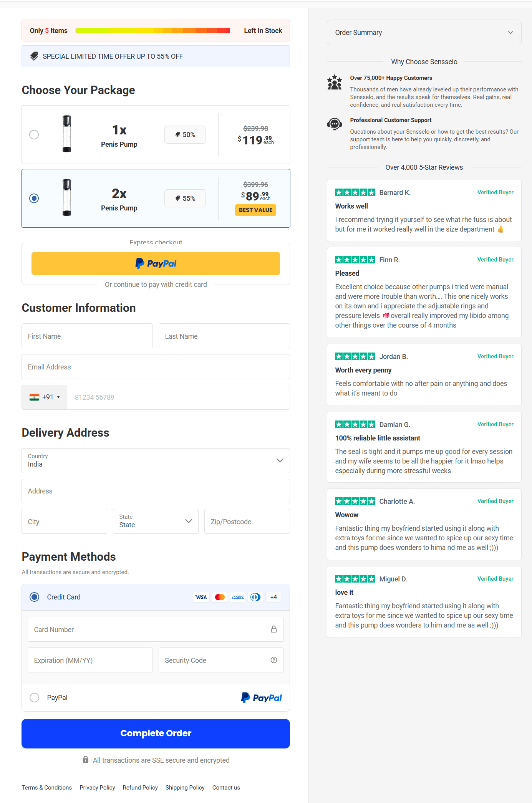Screen dimensions: 532x803
Task: Focus the Email Address input field
Action: tap(156, 367)
